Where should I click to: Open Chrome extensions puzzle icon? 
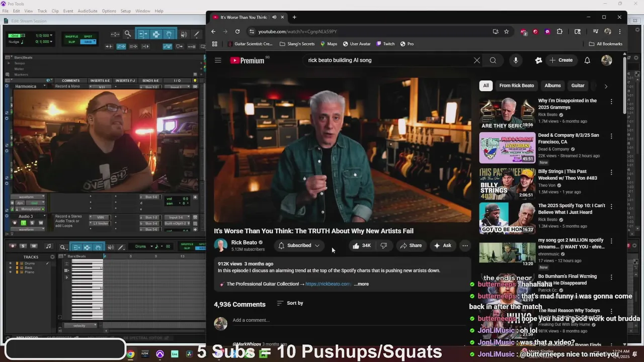point(559,31)
